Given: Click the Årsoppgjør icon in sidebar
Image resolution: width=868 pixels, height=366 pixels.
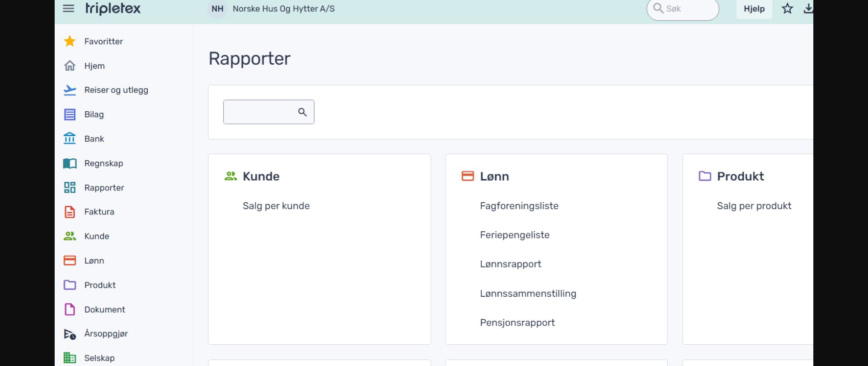Looking at the screenshot, I should coord(70,334).
